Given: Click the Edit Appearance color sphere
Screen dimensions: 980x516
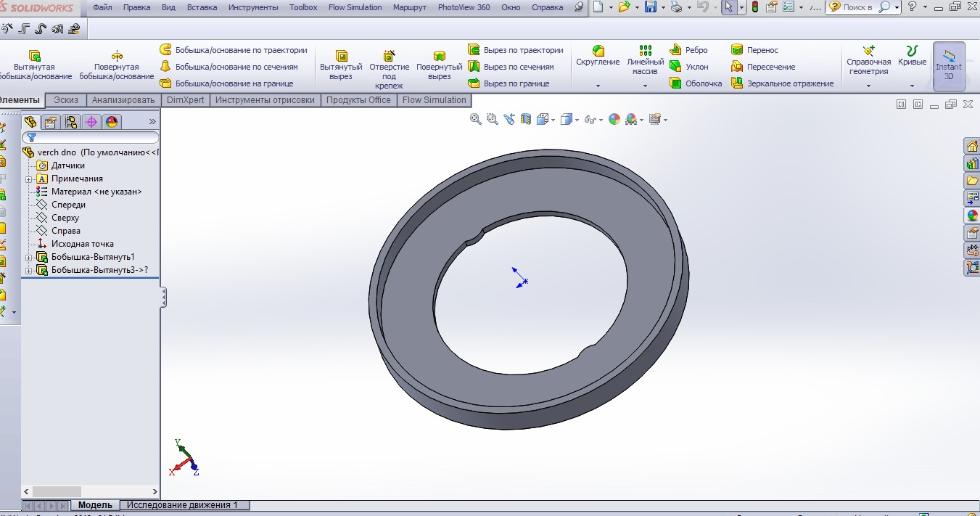Looking at the screenshot, I should (x=614, y=119).
